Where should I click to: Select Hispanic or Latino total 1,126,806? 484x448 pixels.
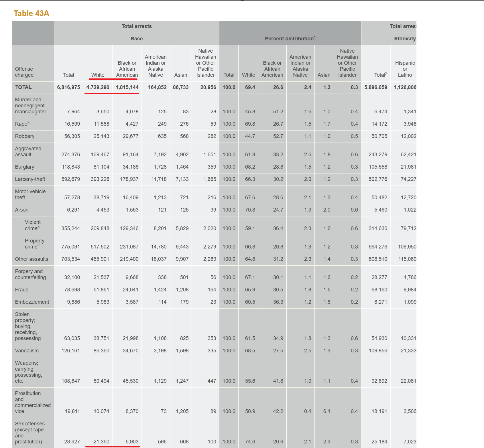coord(405,87)
